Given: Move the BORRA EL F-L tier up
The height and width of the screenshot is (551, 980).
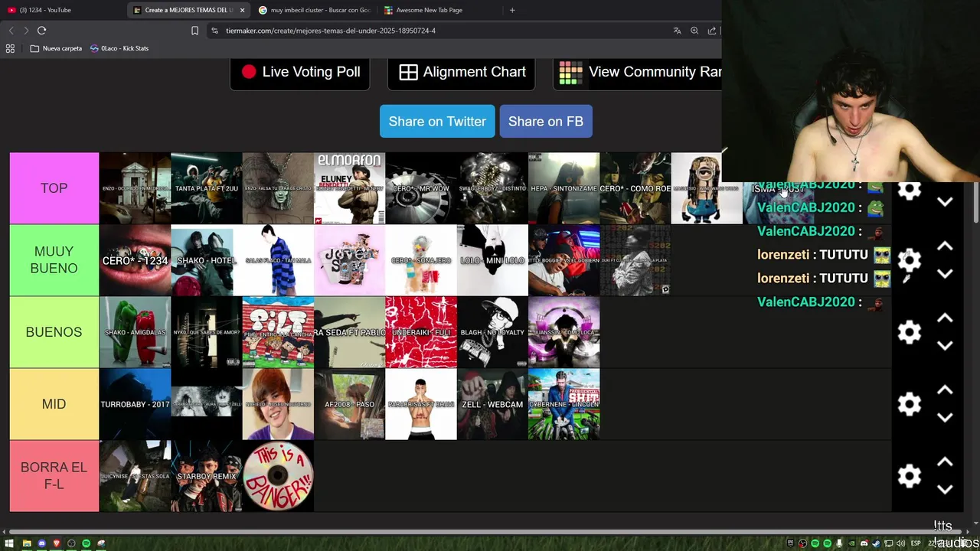Looking at the screenshot, I should point(945,462).
